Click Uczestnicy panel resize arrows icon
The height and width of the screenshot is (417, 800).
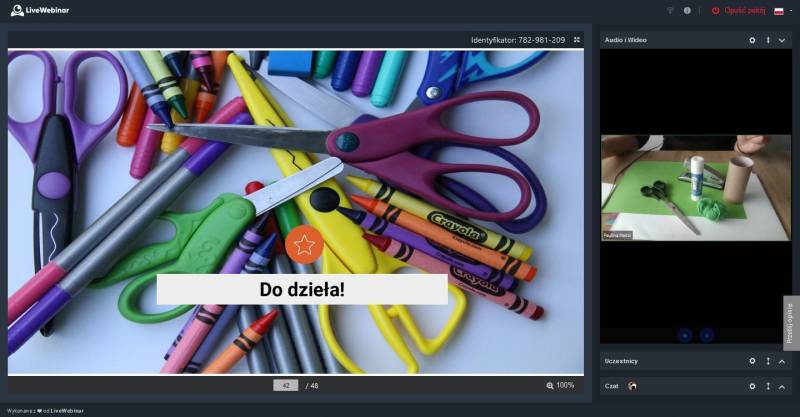[768, 361]
